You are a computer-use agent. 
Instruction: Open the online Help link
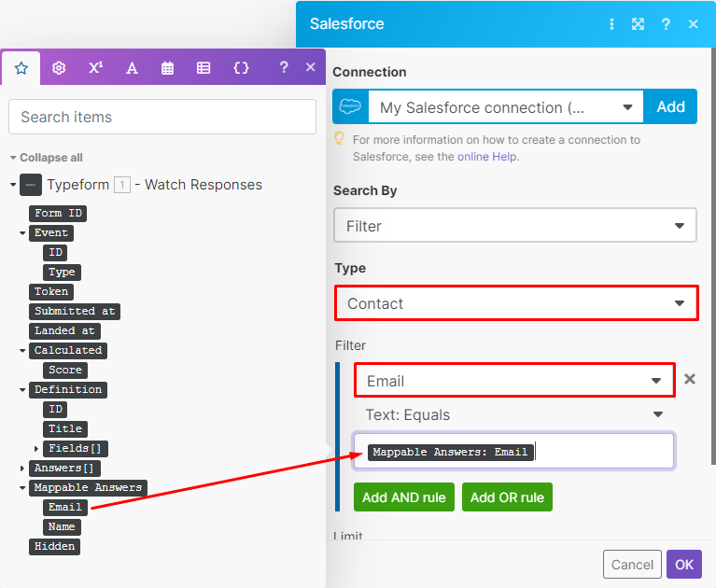[487, 157]
